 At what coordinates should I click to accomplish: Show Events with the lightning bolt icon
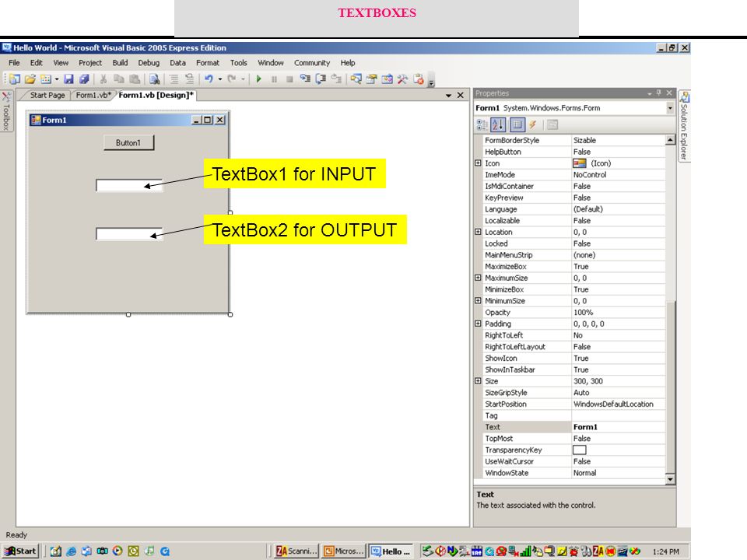coord(533,125)
